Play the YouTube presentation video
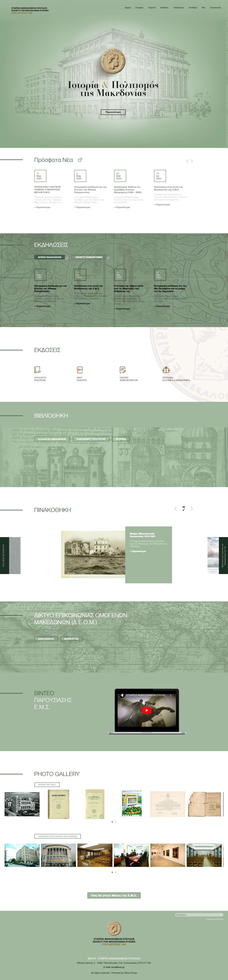Viewport: 228px width, 980px height. point(146,710)
